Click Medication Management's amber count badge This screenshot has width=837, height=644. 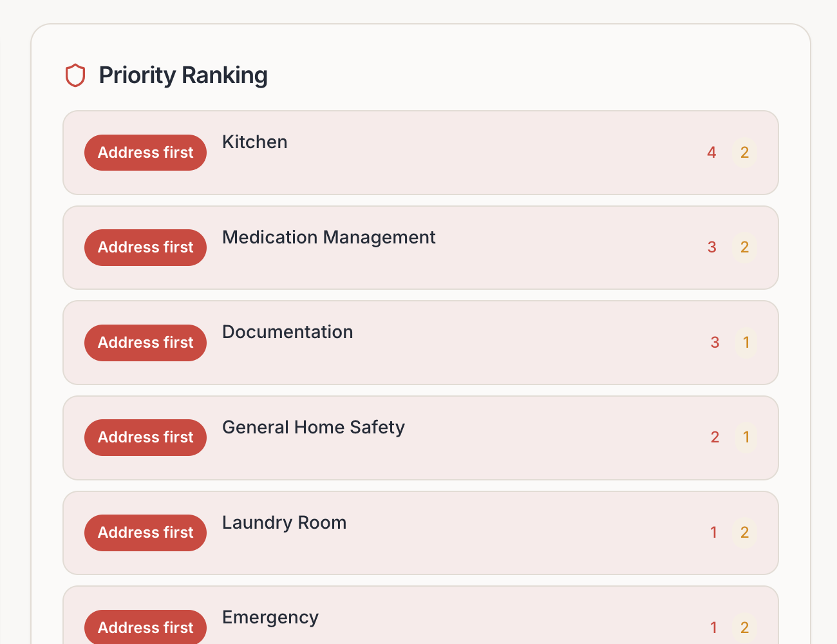point(744,247)
